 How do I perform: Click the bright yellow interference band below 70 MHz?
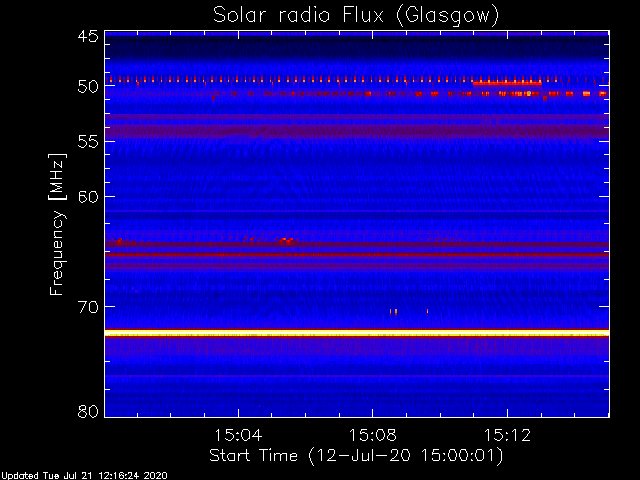click(357, 333)
